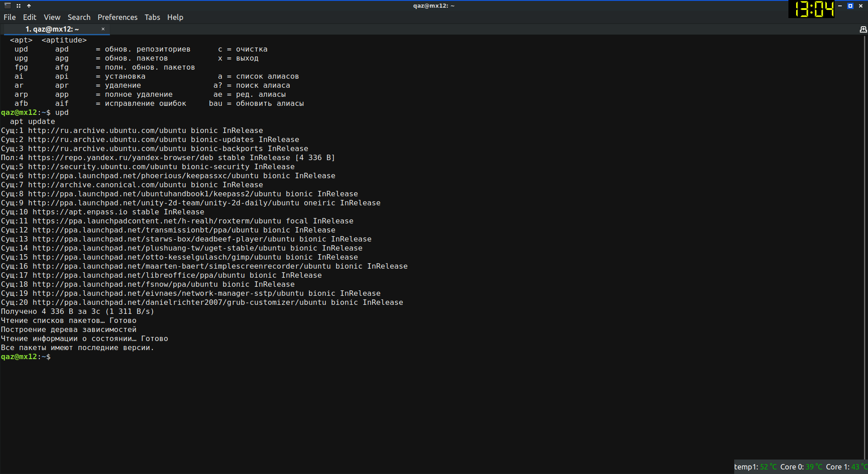Click the 'Чтение списков пакетов… Готово' line
Screen dimensions: 868x474
point(69,320)
